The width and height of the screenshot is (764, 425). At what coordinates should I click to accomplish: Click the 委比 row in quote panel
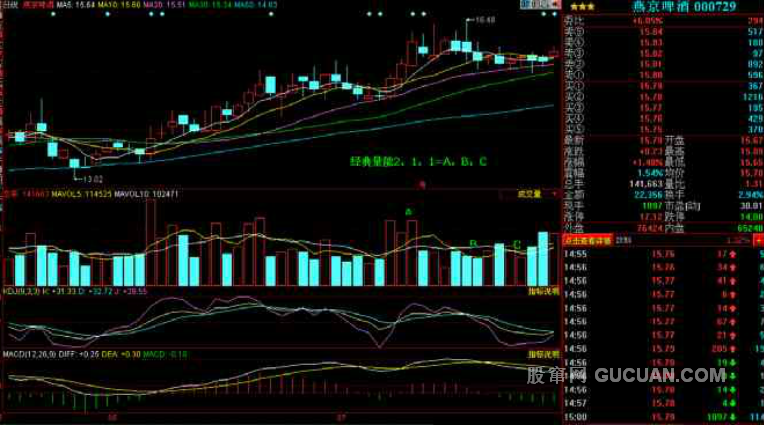[663, 21]
